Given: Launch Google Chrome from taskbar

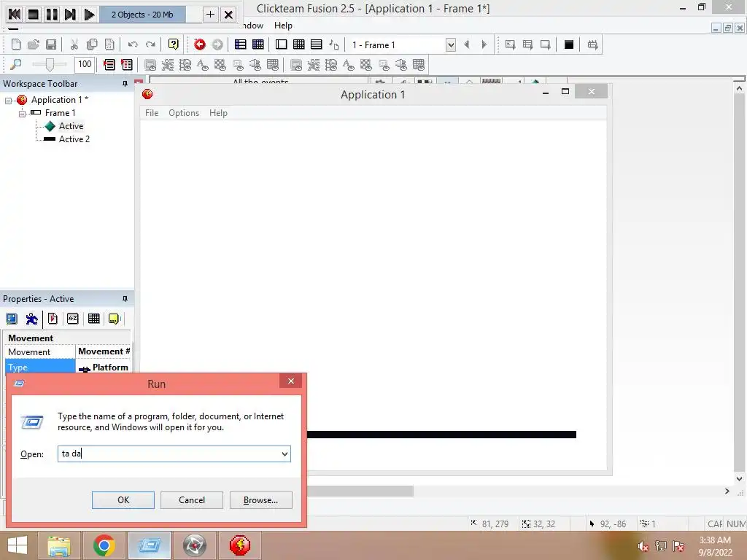Looking at the screenshot, I should pos(104,545).
